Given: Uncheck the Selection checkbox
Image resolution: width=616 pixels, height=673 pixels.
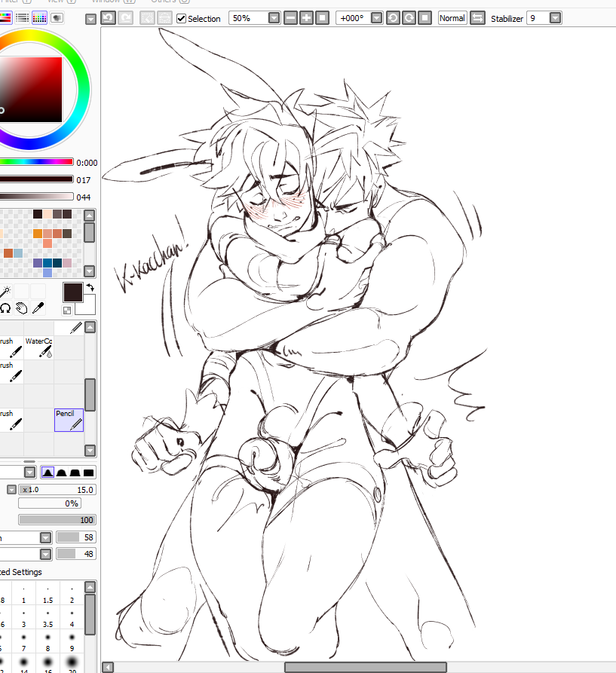Looking at the screenshot, I should click(x=182, y=18).
